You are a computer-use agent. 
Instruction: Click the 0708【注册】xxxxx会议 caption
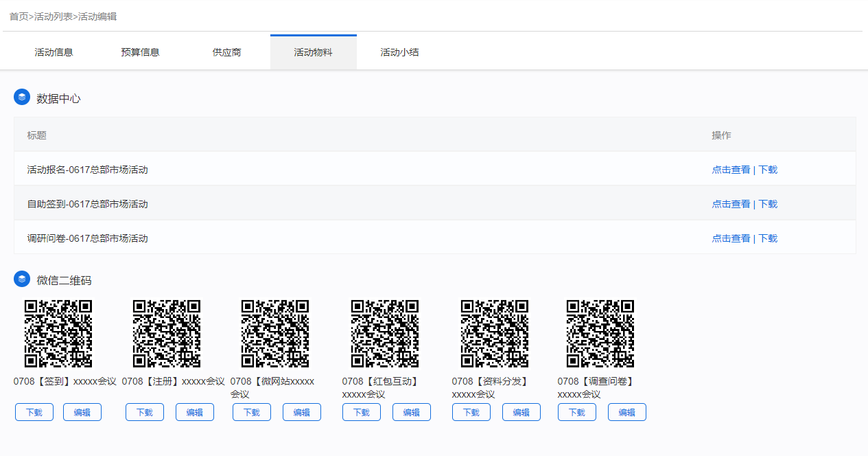point(174,381)
